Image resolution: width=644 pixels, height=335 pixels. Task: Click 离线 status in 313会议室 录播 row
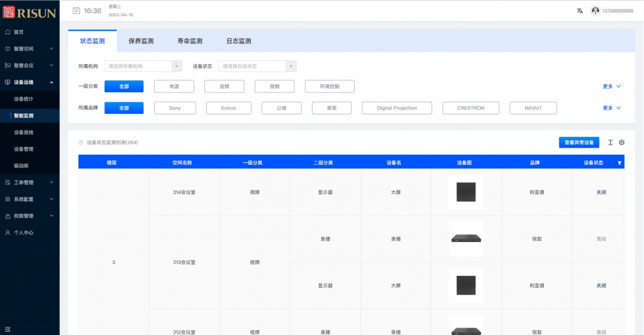click(x=601, y=239)
